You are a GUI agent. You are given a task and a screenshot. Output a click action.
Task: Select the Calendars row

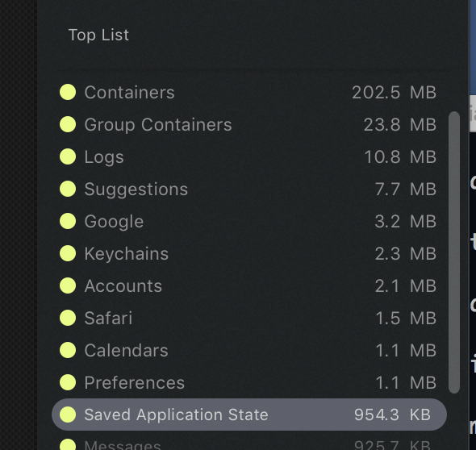(x=249, y=350)
